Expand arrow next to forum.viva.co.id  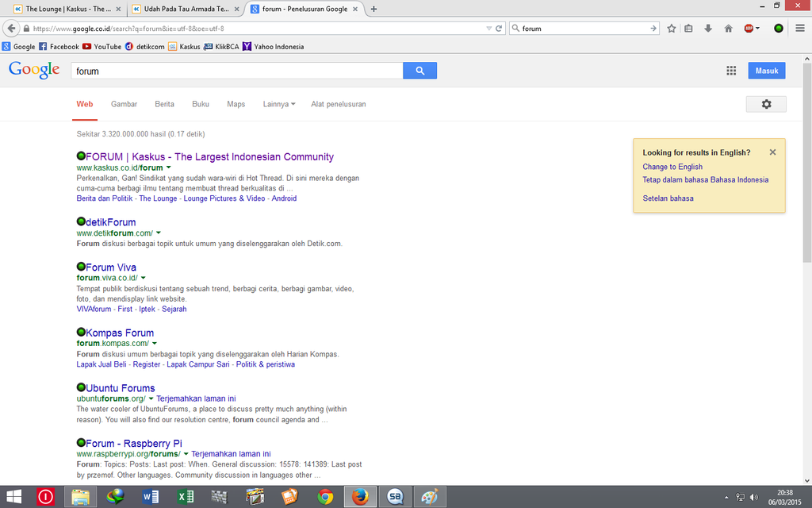(144, 278)
